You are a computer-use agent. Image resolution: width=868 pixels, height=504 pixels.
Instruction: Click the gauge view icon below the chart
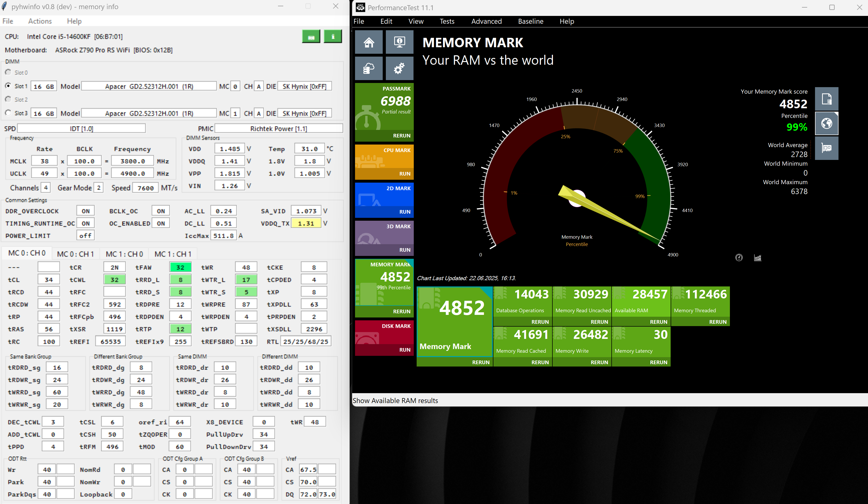click(x=739, y=257)
